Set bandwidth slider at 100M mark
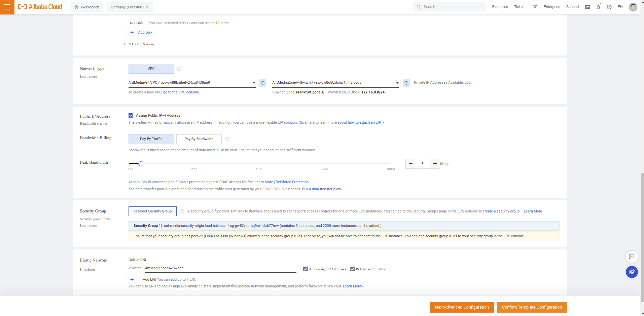Image resolution: width=644 pixels, height=316 pixels. (x=390, y=164)
